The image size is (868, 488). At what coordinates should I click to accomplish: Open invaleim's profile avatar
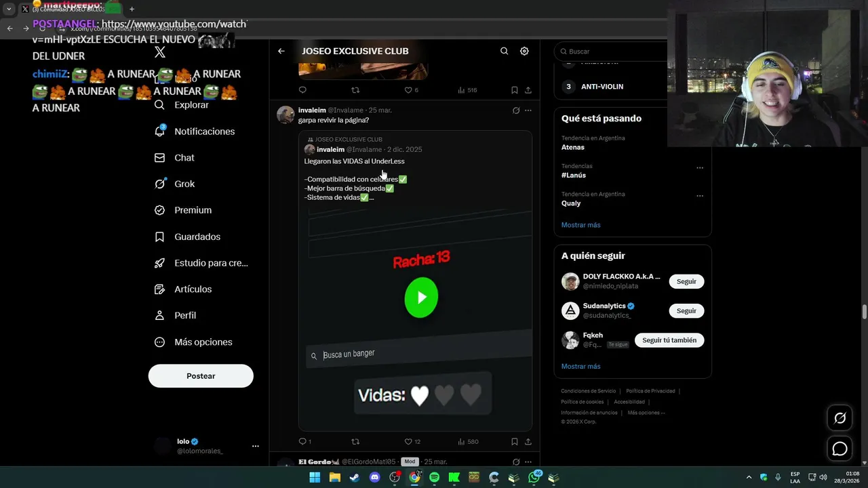click(x=285, y=115)
